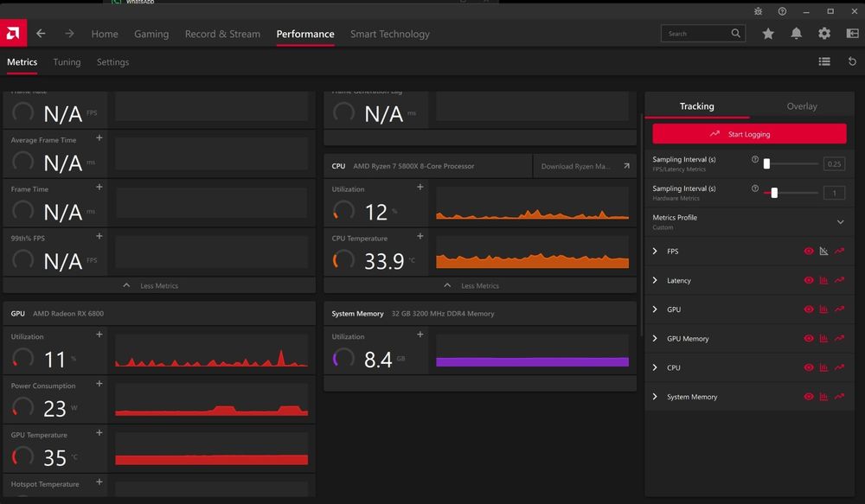Image resolution: width=865 pixels, height=504 pixels.
Task: Click the reset metrics icon
Action: [852, 61]
